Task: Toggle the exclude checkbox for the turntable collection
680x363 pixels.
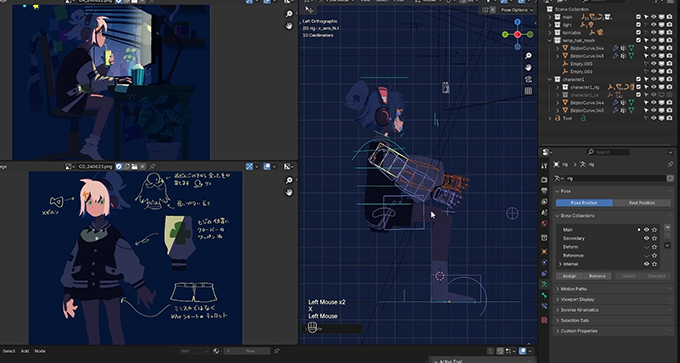Action: coord(638,33)
